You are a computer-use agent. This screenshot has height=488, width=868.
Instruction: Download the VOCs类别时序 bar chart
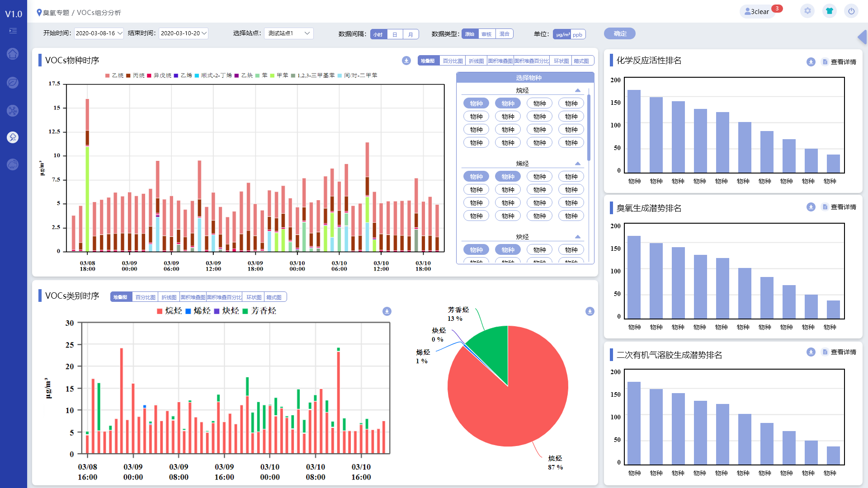click(x=387, y=311)
